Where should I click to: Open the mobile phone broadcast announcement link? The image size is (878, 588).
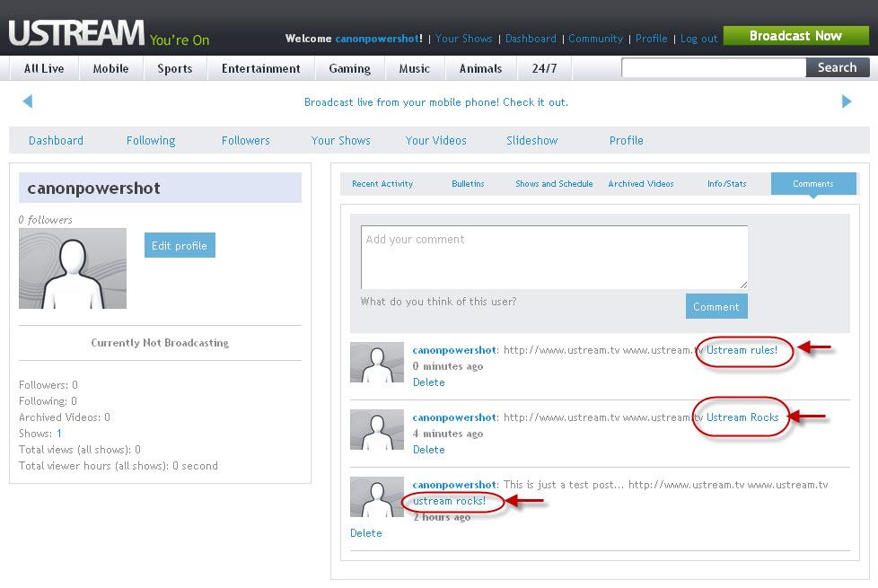(x=435, y=102)
